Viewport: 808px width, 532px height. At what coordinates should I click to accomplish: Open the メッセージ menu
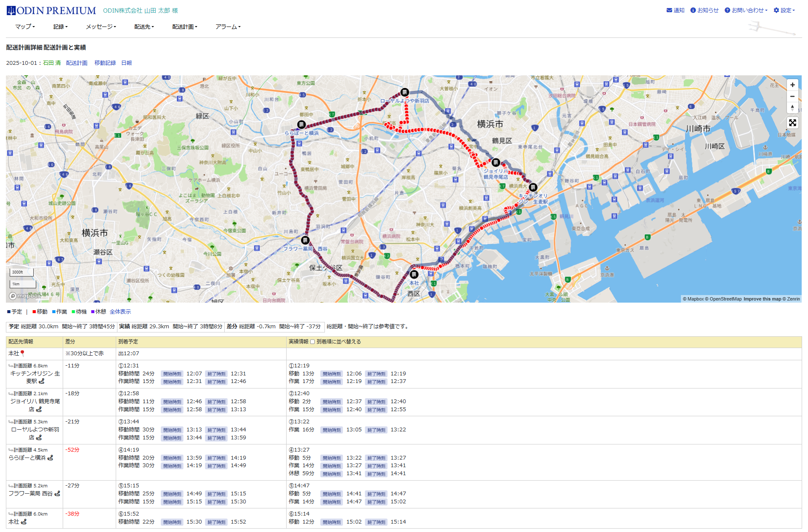point(101,27)
